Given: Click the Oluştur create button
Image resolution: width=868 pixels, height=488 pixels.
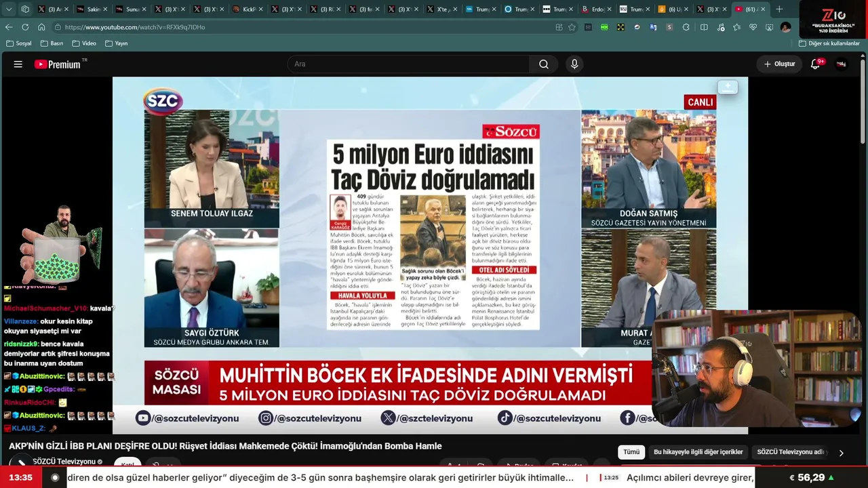Looking at the screenshot, I should tap(779, 64).
